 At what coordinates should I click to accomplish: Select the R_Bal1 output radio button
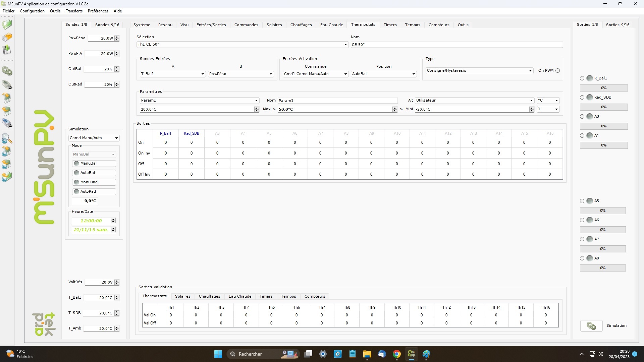(x=582, y=78)
